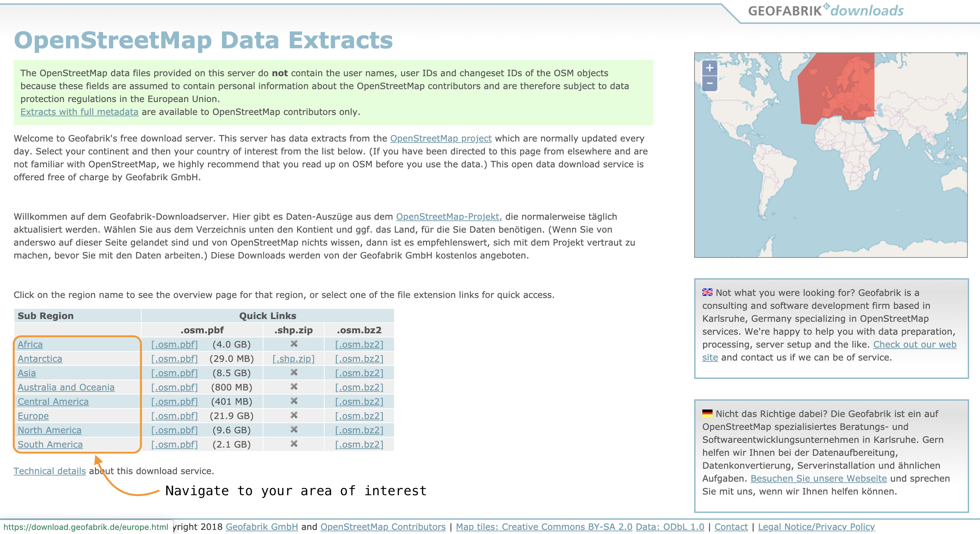Click the shp.zip unavailable X for South America

[x=294, y=444]
